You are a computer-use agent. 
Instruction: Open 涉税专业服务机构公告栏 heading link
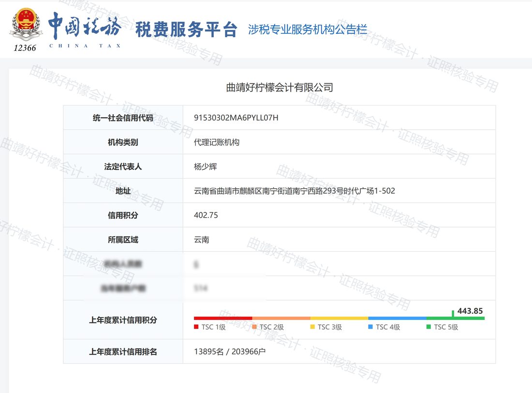pos(308,29)
